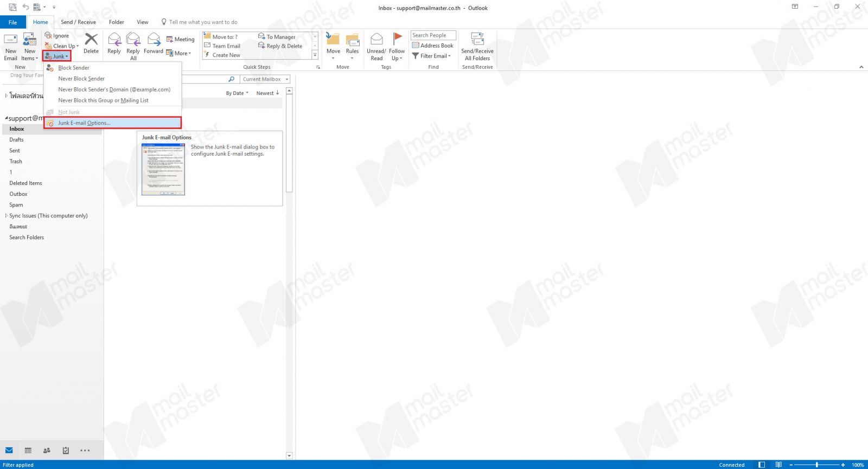Click the Reply icon

pyautogui.click(x=114, y=39)
